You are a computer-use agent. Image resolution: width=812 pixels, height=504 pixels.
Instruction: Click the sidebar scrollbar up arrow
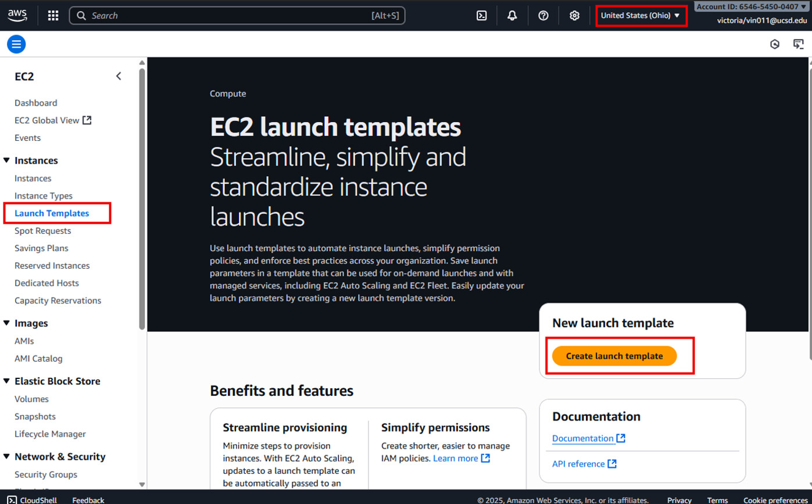(142, 62)
